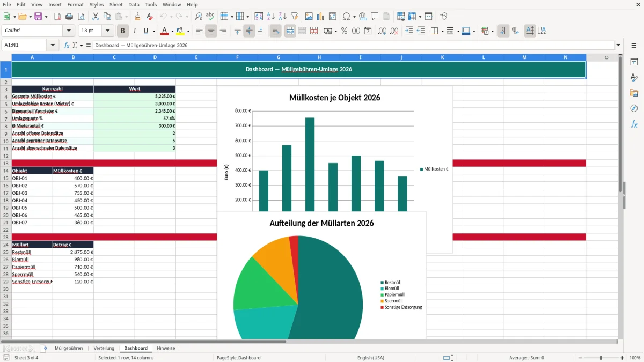Click the Format as Percent icon

pyautogui.click(x=345, y=31)
